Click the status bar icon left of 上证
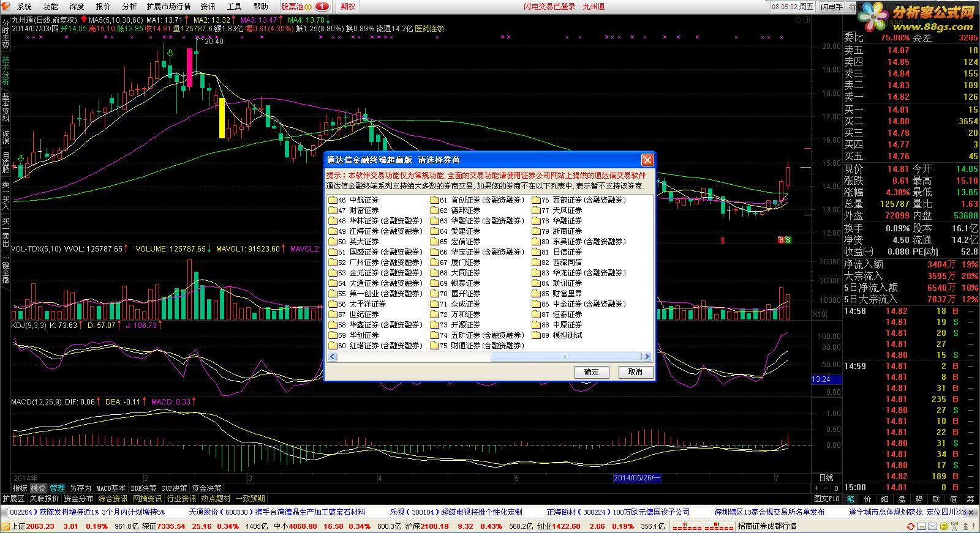This screenshot has width=980, height=533. 5,526
